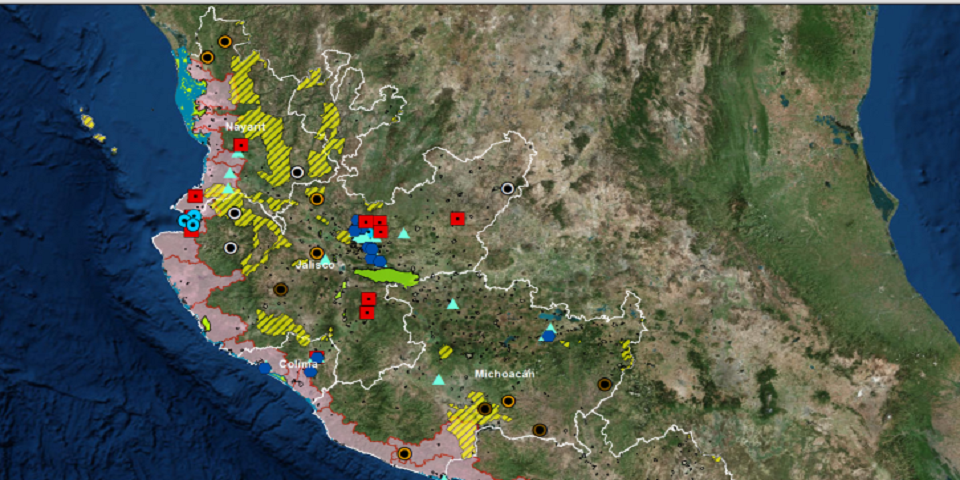
Task: Click the blue circle marker on Colima's coast
Action: (264, 367)
